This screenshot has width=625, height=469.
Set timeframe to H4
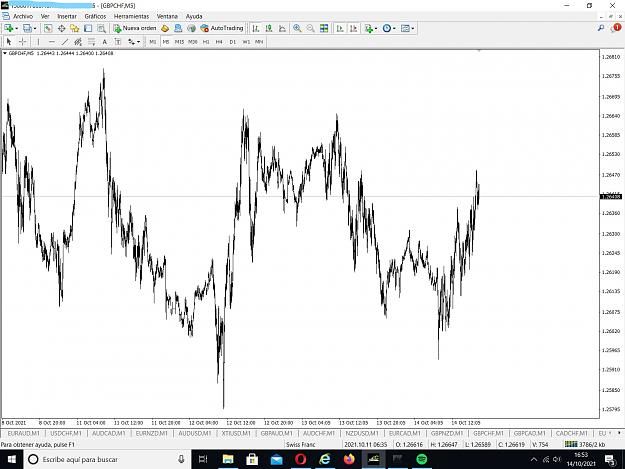[219, 41]
